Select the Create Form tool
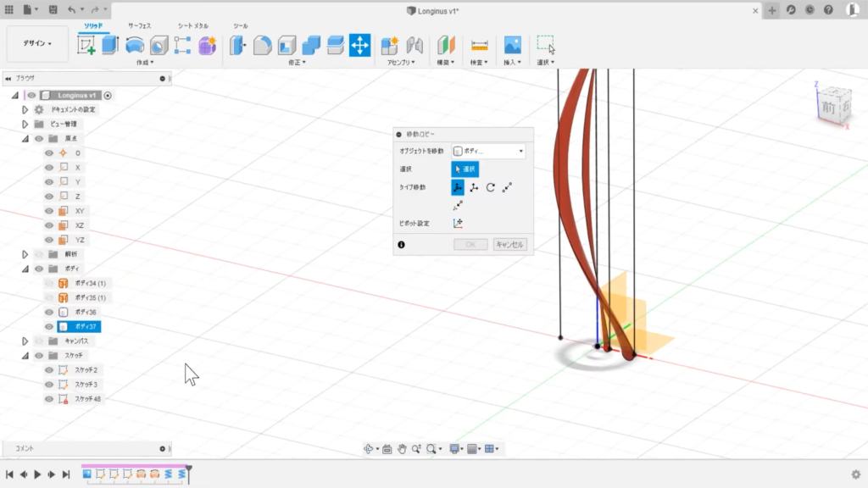Viewport: 868px width, 488px height. point(207,46)
